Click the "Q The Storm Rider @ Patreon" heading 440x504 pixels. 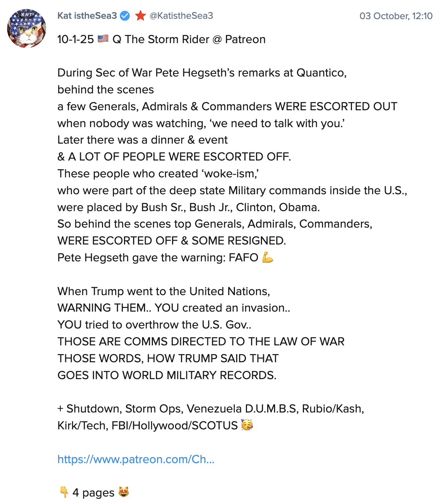(189, 39)
